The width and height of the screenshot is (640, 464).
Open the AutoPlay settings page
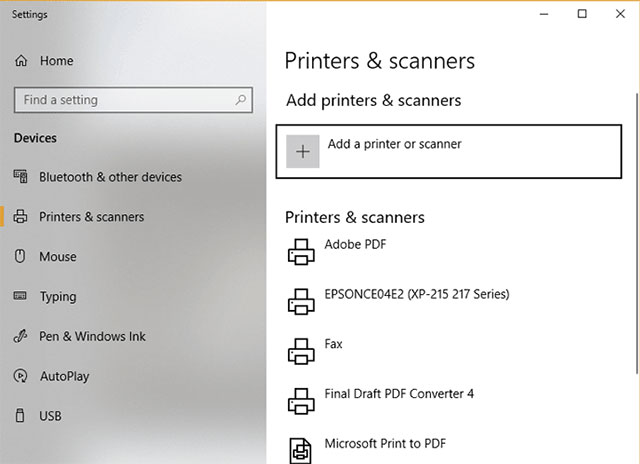(64, 377)
